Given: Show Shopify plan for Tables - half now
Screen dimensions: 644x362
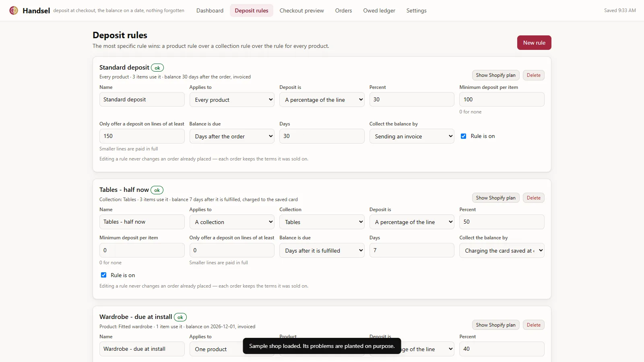Looking at the screenshot, I should click(495, 198).
